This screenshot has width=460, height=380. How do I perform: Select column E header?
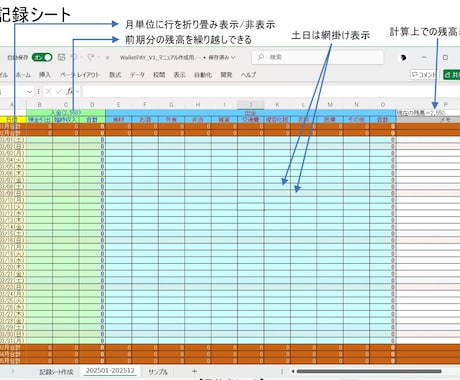coord(118,105)
